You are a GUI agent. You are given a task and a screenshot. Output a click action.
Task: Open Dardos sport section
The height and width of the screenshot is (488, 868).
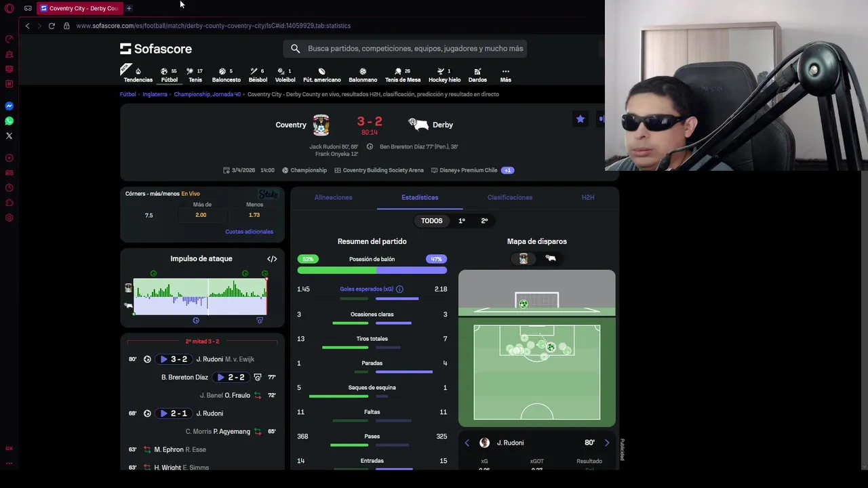[x=477, y=75]
